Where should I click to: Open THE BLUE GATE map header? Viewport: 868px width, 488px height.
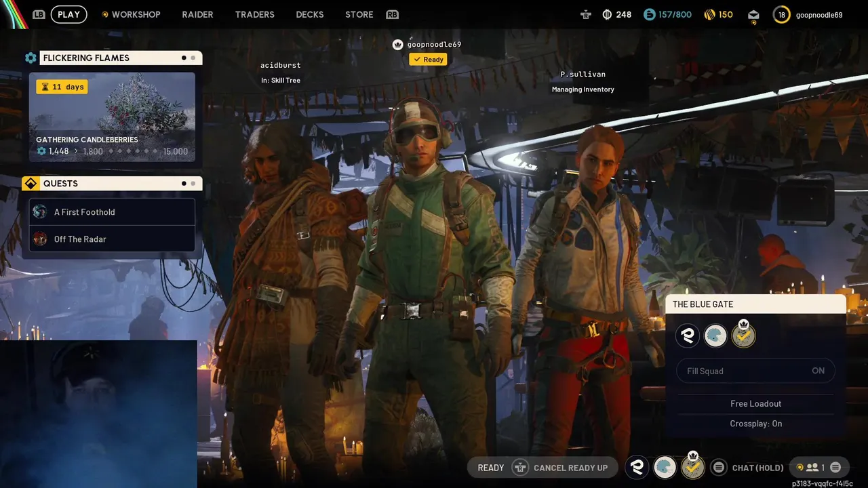pyautogui.click(x=755, y=304)
